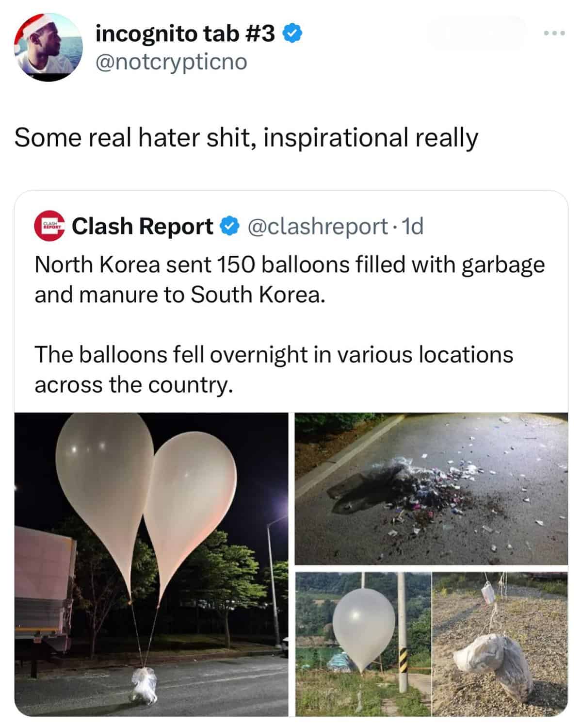Open the two white balloons night photo
Viewport: 582px width, 728px height.
point(151,564)
